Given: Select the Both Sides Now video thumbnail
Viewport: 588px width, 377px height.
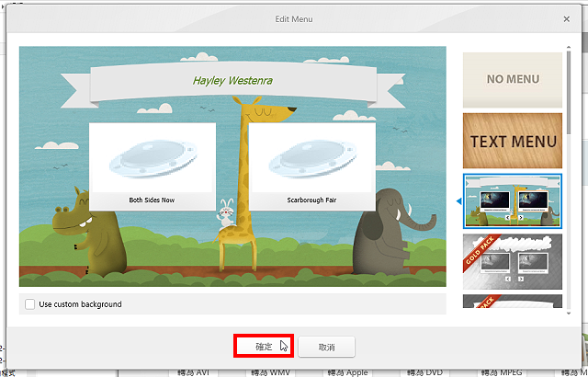Looking at the screenshot, I should [153, 158].
